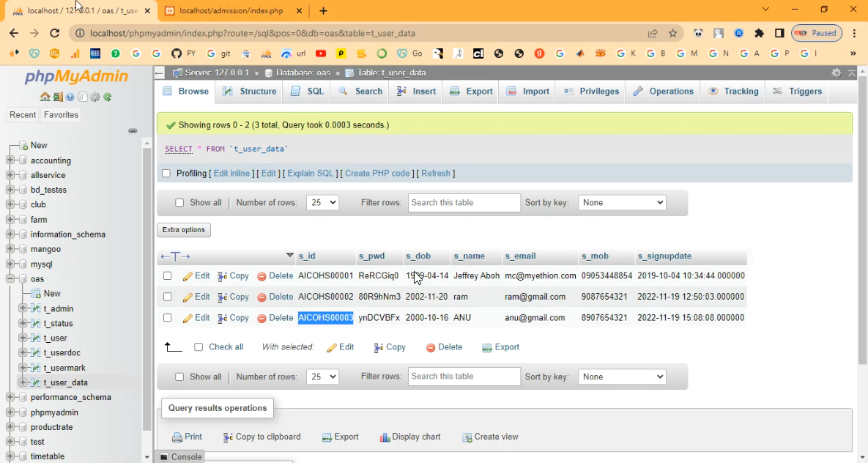Open phpMyAdmin settings gear in sidebar
This screenshot has width=868, height=463.
pos(95,97)
